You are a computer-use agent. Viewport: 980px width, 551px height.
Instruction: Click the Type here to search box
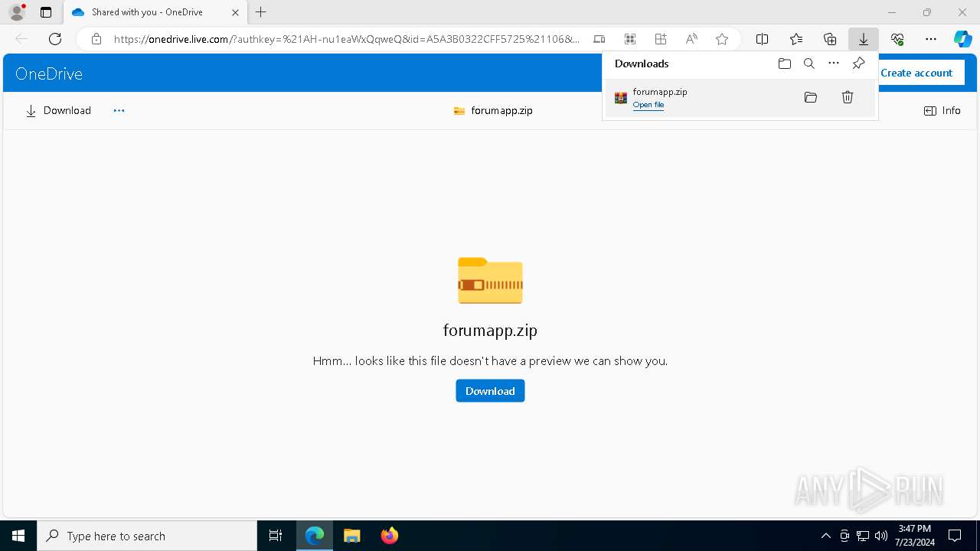[147, 536]
